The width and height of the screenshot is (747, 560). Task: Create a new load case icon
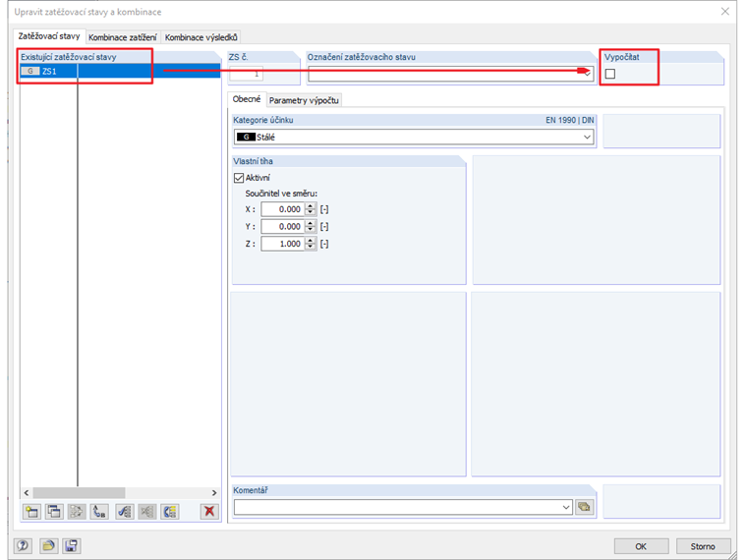(31, 512)
